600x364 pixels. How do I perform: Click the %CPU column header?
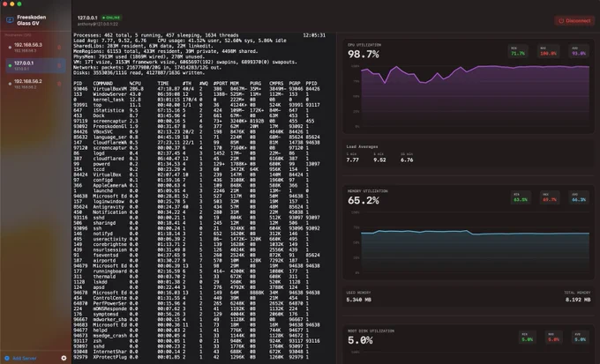135,84
